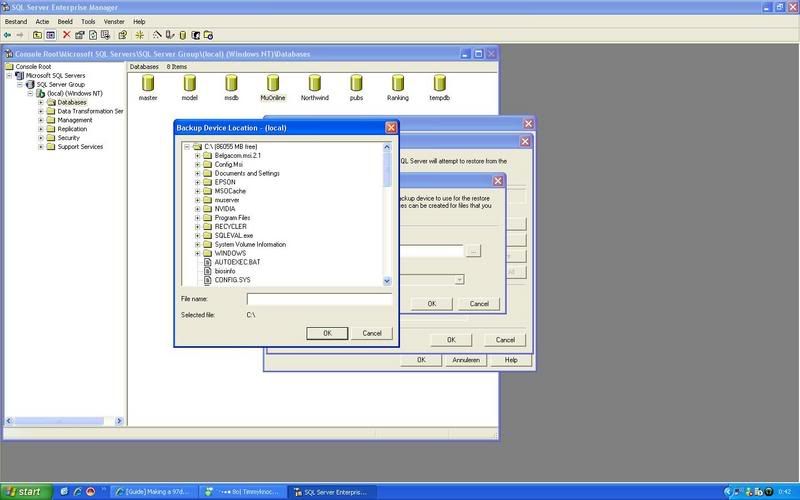This screenshot has width=800, height=500.
Task: Click the yellow New star toolbar icon
Action: (x=138, y=34)
